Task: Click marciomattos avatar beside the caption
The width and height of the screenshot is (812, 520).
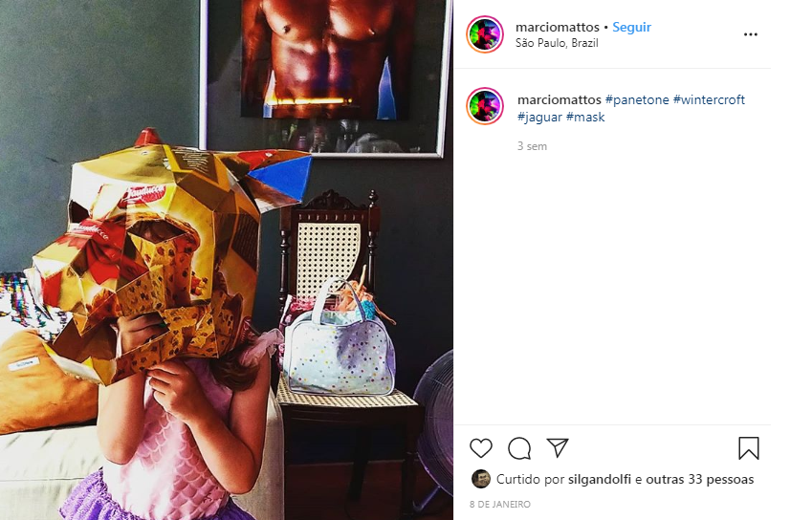Action: (485, 106)
